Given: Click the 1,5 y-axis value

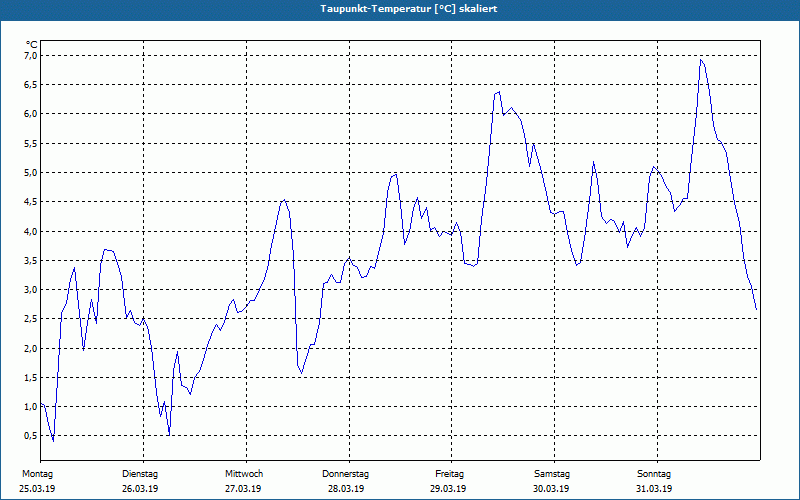Looking at the screenshot, I should point(31,378).
